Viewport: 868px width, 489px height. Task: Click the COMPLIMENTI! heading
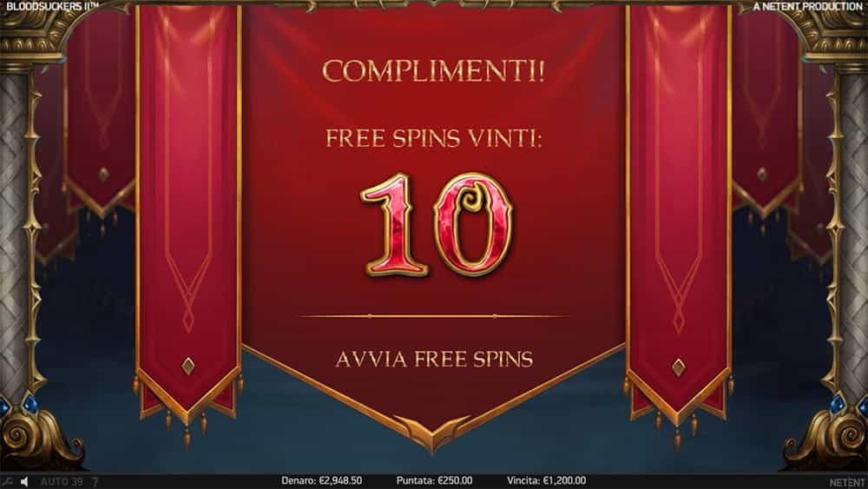(x=434, y=71)
